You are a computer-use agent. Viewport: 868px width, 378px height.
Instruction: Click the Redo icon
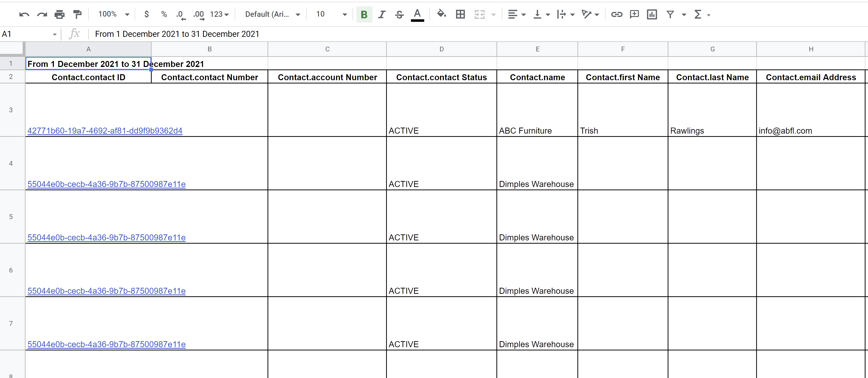(42, 15)
